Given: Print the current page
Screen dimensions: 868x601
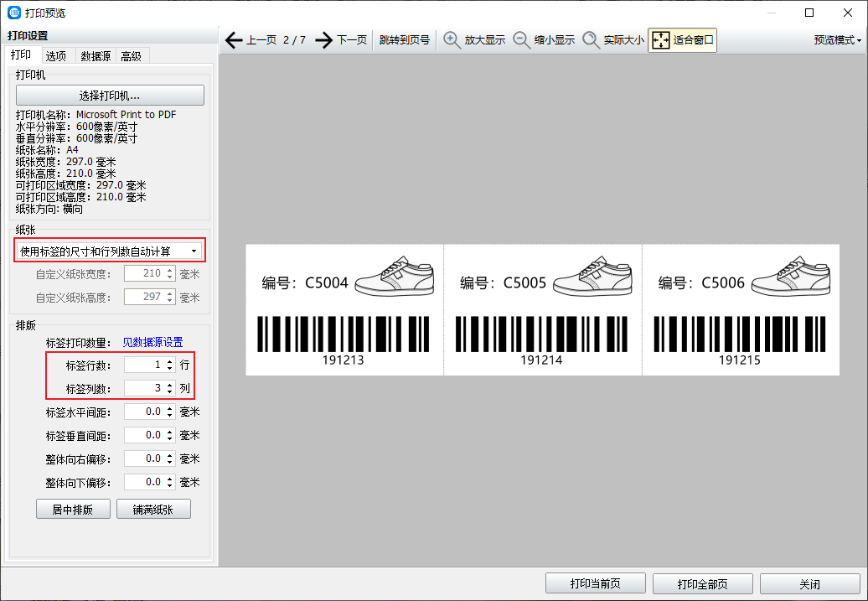Looking at the screenshot, I should point(596,584).
